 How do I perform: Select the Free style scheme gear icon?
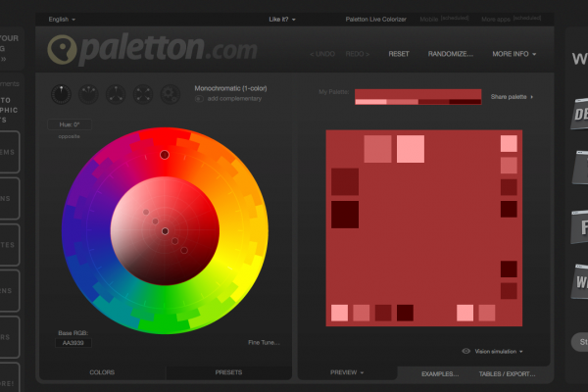[170, 94]
